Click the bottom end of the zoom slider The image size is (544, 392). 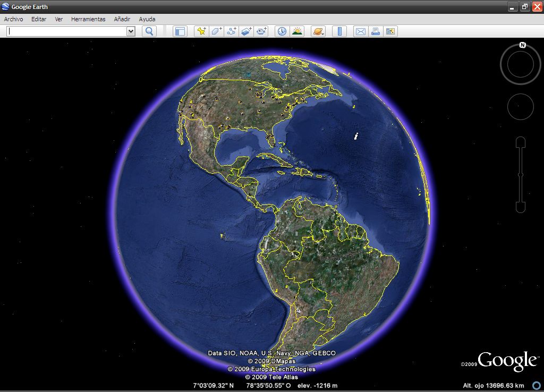pyautogui.click(x=521, y=208)
